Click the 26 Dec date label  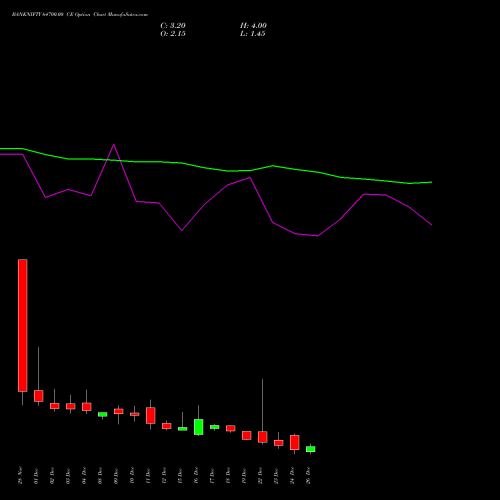tap(308, 476)
